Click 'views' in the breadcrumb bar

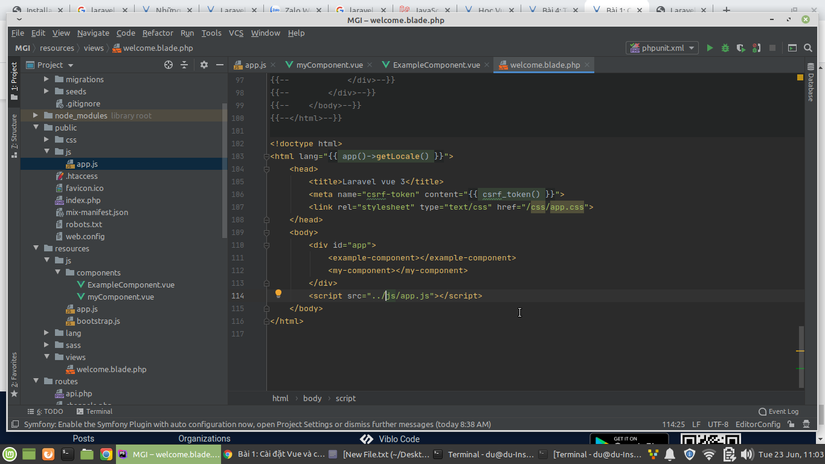point(94,48)
